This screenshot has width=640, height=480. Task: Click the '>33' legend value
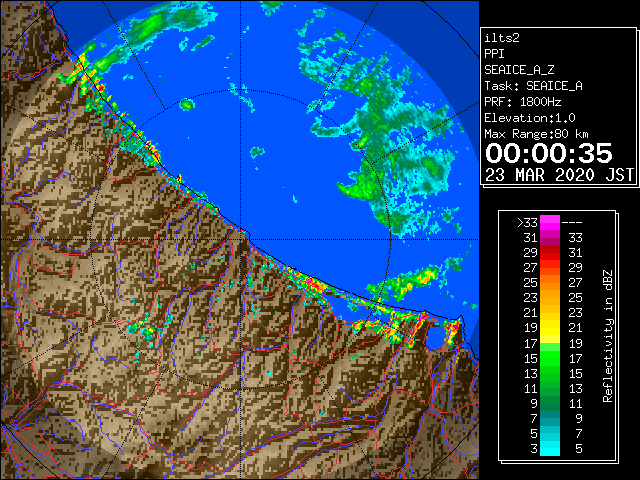point(527,223)
